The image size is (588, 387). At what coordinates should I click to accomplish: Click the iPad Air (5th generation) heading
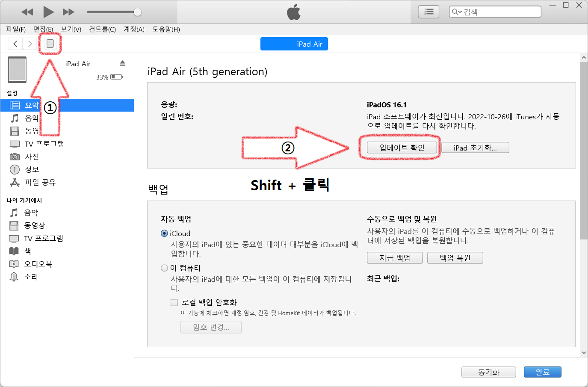pyautogui.click(x=207, y=71)
